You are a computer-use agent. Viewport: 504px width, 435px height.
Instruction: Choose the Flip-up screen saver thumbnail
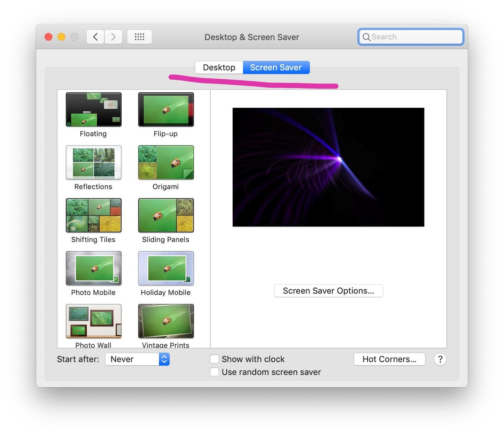click(x=166, y=109)
